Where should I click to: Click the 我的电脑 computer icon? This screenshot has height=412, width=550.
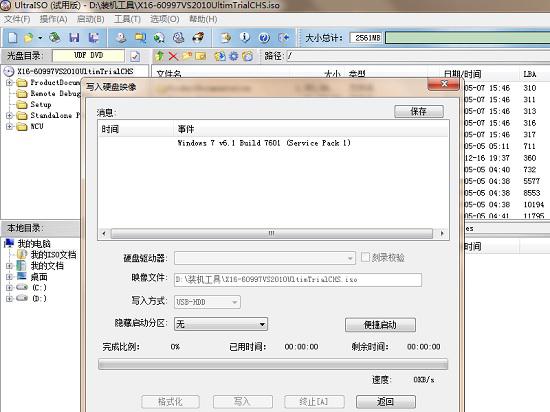coord(9,243)
